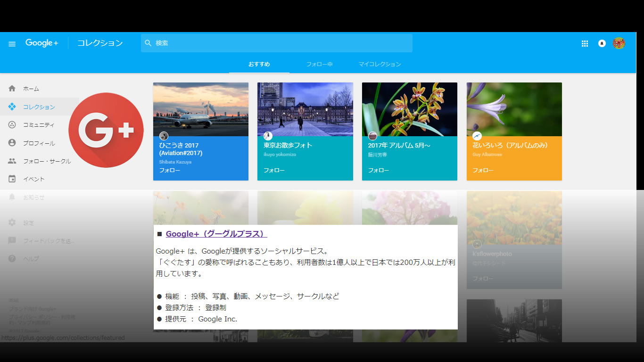Switch to the マイコレクション tab

tap(380, 64)
